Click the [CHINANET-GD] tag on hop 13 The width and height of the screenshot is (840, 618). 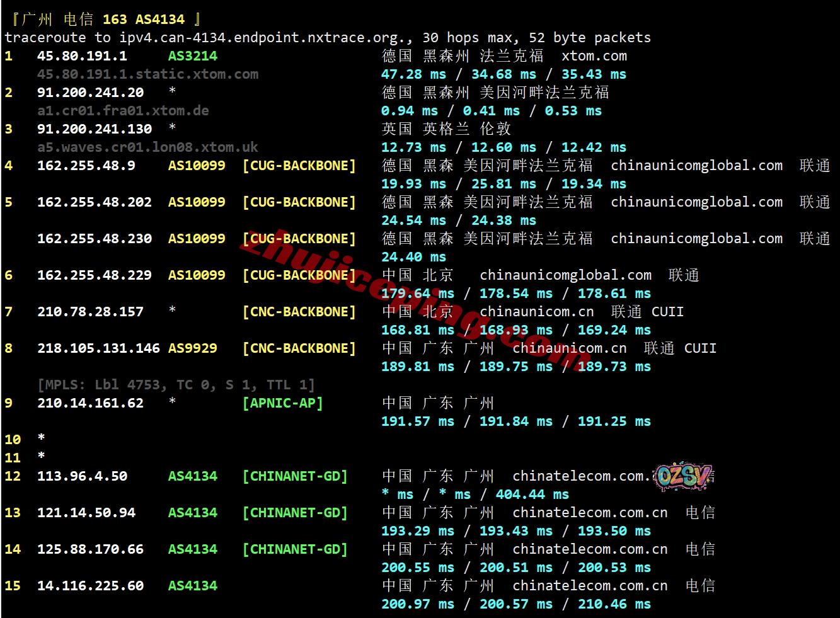[295, 513]
